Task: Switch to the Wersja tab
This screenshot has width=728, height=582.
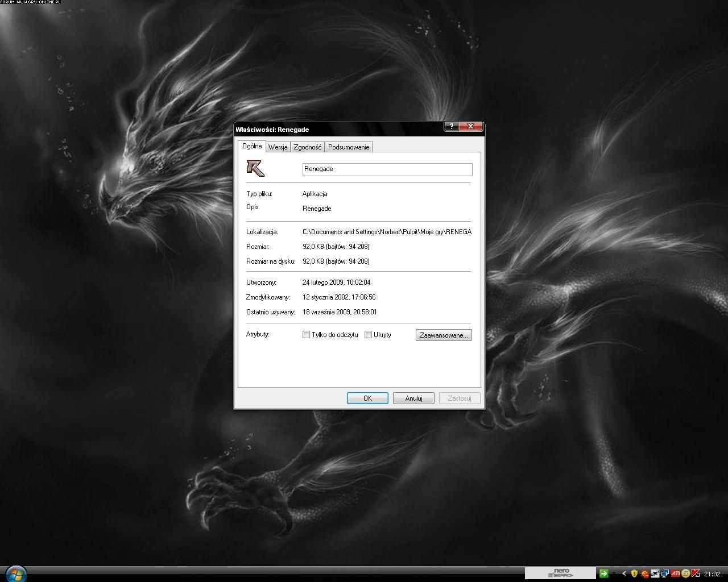Action: (x=278, y=147)
